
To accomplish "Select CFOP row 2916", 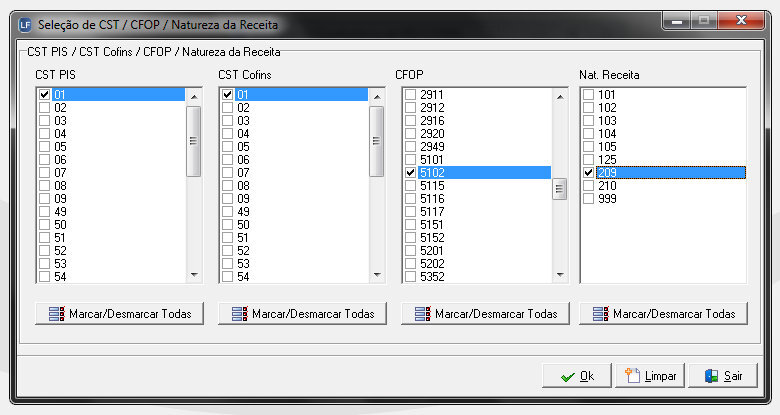I will point(477,120).
